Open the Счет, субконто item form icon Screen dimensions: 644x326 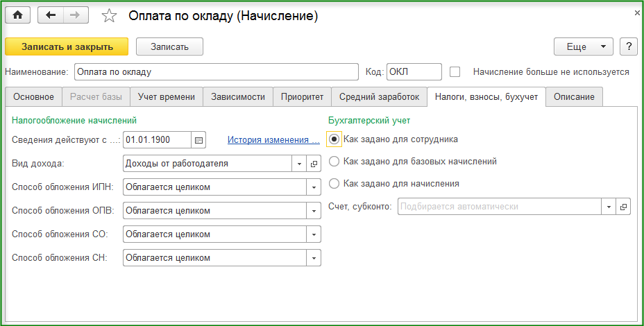(623, 207)
